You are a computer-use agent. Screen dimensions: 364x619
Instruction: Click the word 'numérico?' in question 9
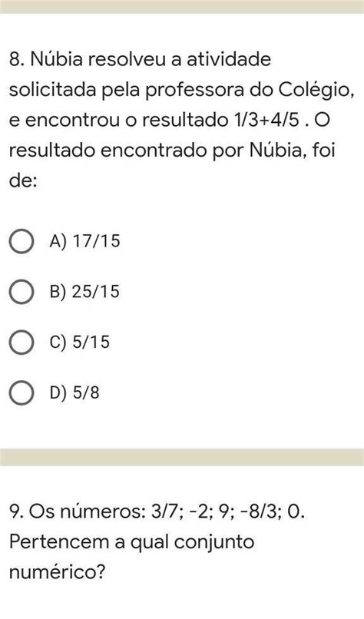pyautogui.click(x=58, y=572)
